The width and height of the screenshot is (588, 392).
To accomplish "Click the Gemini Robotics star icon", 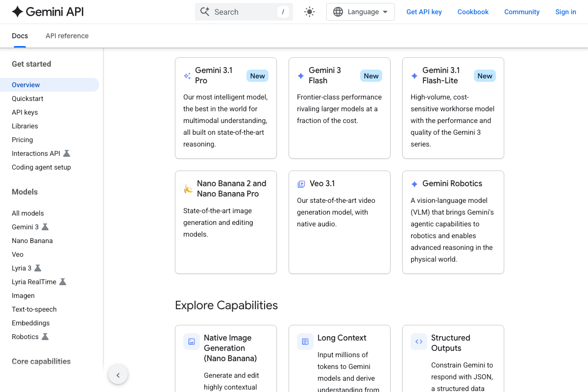I will pos(415,184).
